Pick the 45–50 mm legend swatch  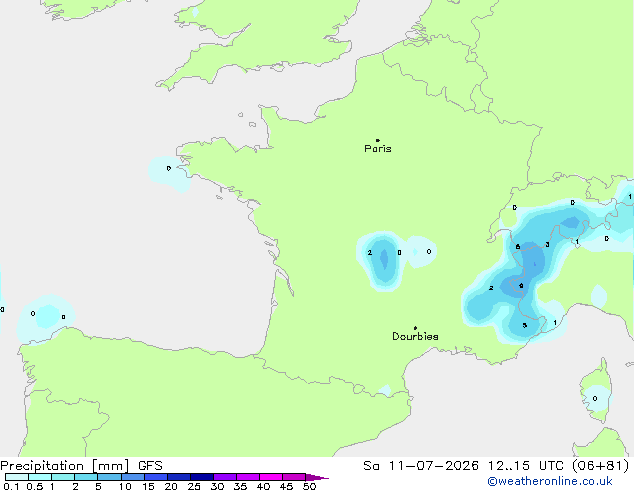tap(294, 477)
